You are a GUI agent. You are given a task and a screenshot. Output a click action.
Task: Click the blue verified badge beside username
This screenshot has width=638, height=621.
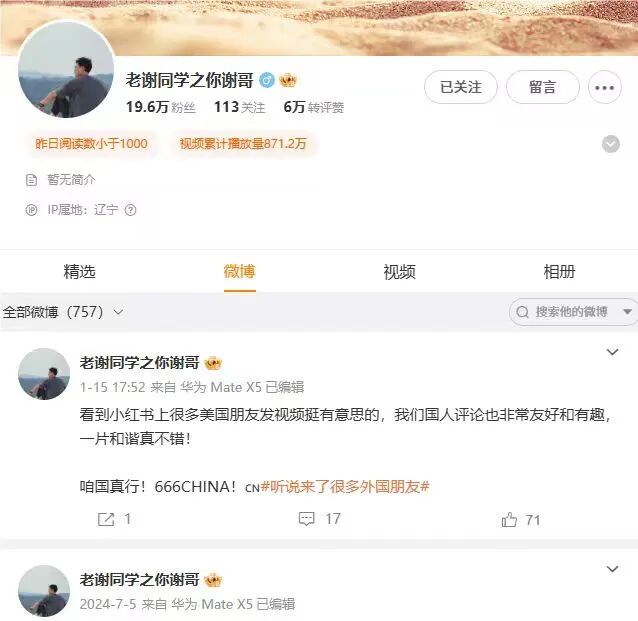267,80
